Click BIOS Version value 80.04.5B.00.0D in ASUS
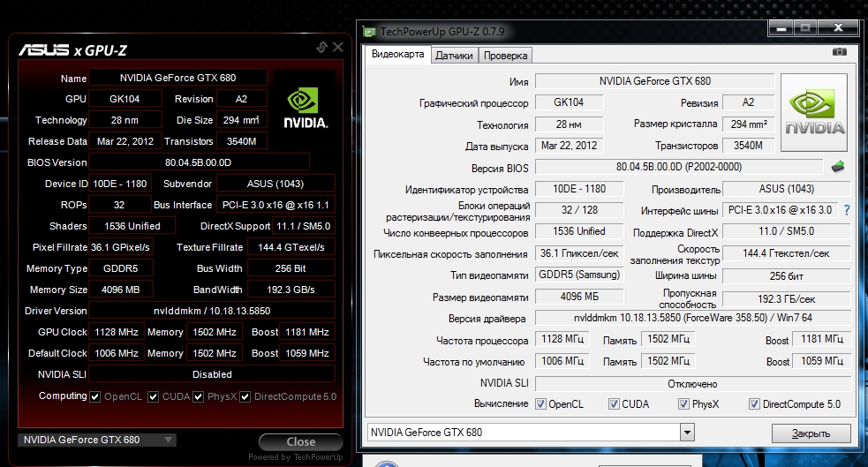 [199, 162]
